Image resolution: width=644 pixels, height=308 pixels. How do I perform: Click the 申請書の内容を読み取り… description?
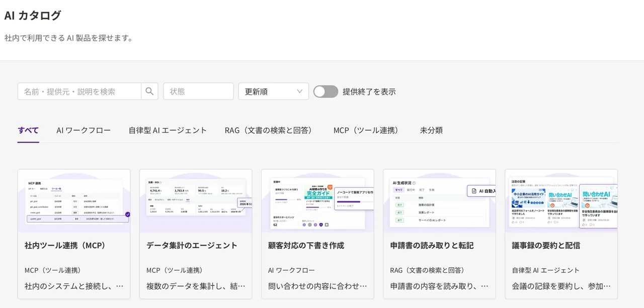coord(439,286)
